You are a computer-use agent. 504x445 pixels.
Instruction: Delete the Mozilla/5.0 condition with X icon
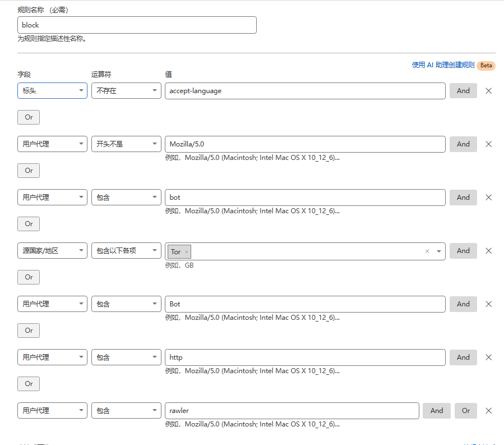point(488,144)
